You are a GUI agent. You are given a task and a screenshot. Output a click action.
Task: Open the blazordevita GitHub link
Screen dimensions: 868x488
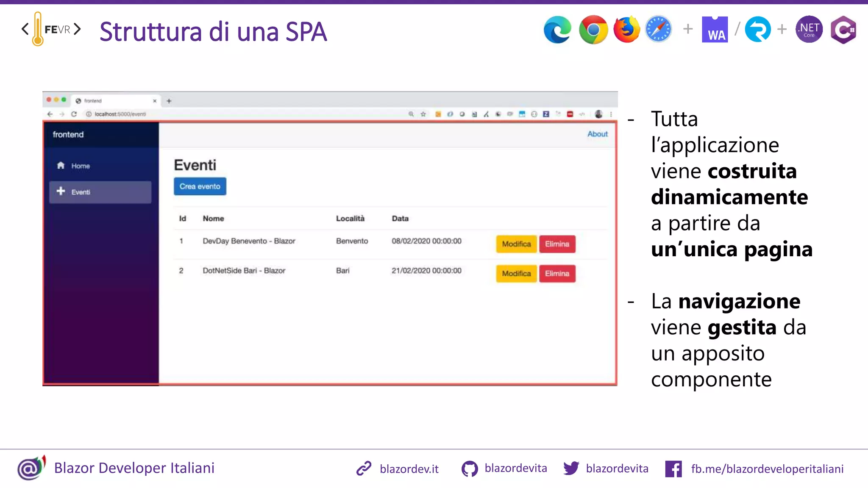pyautogui.click(x=516, y=468)
